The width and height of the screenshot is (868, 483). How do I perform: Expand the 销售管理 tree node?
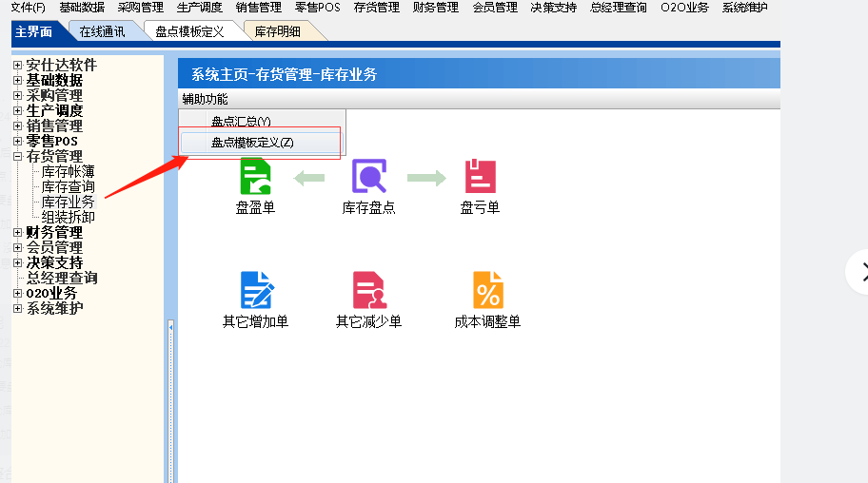[18, 126]
